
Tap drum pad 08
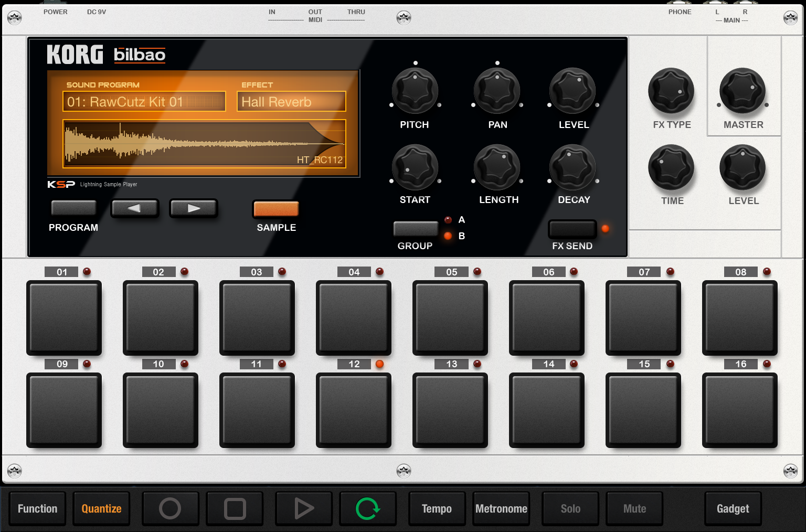point(740,317)
